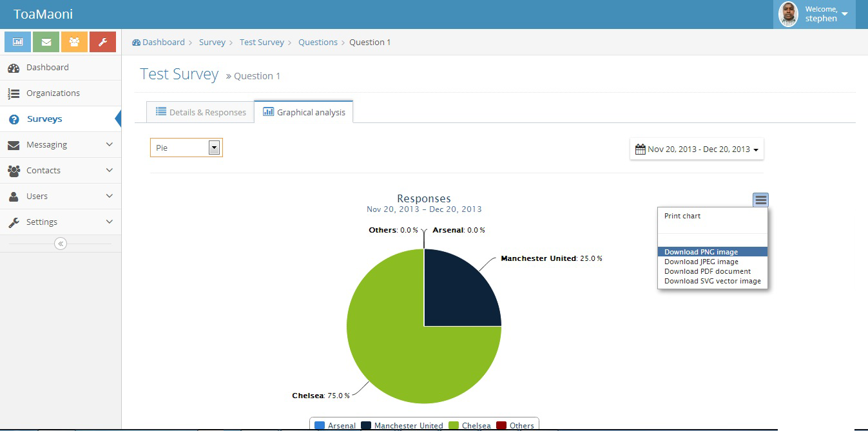
Task: Open Questions breadcrumb link
Action: click(318, 43)
